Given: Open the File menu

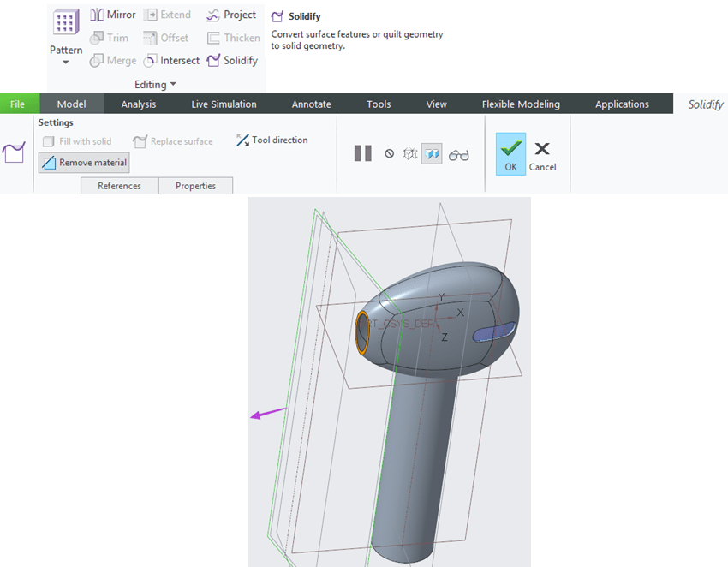Looking at the screenshot, I should (18, 104).
